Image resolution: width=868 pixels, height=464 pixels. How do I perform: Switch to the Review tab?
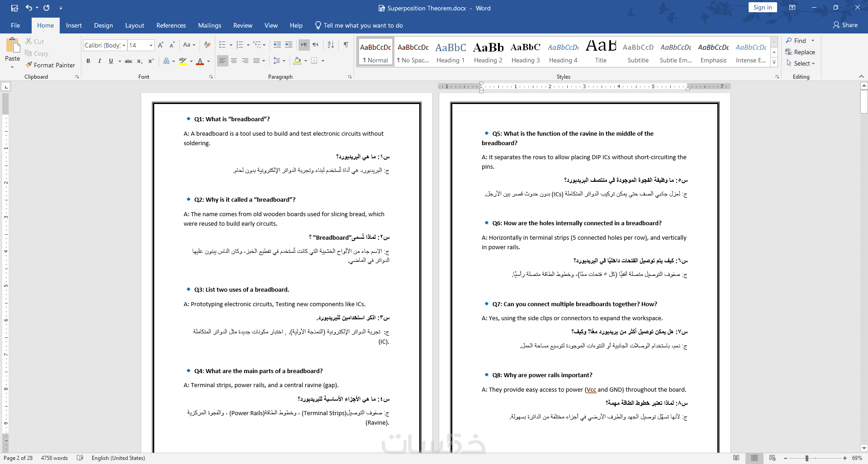coord(243,25)
